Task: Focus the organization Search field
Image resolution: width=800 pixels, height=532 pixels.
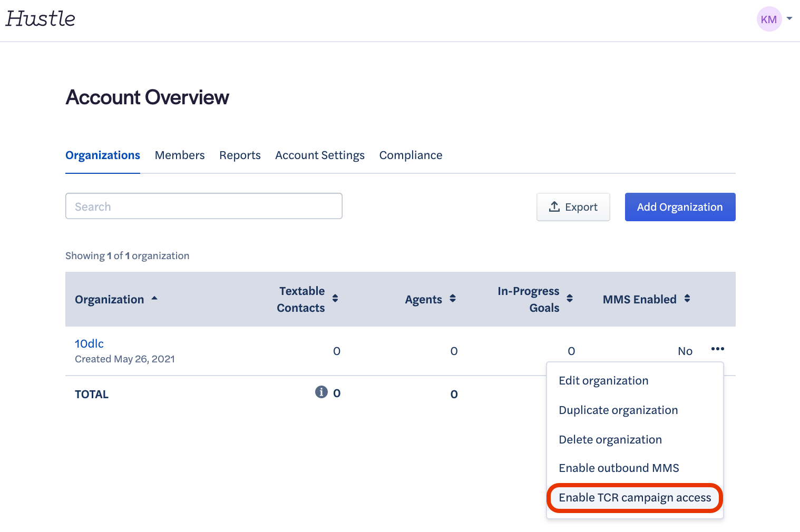Action: click(203, 206)
